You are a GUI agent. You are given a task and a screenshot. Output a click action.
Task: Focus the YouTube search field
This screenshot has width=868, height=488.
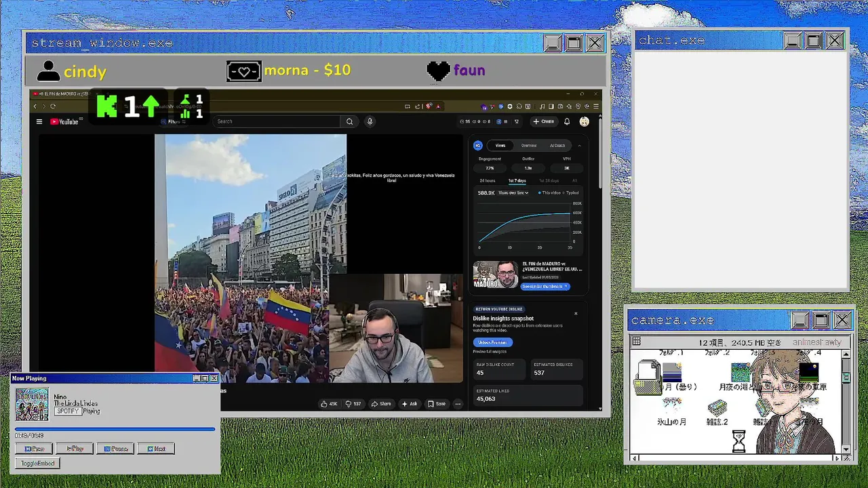277,121
